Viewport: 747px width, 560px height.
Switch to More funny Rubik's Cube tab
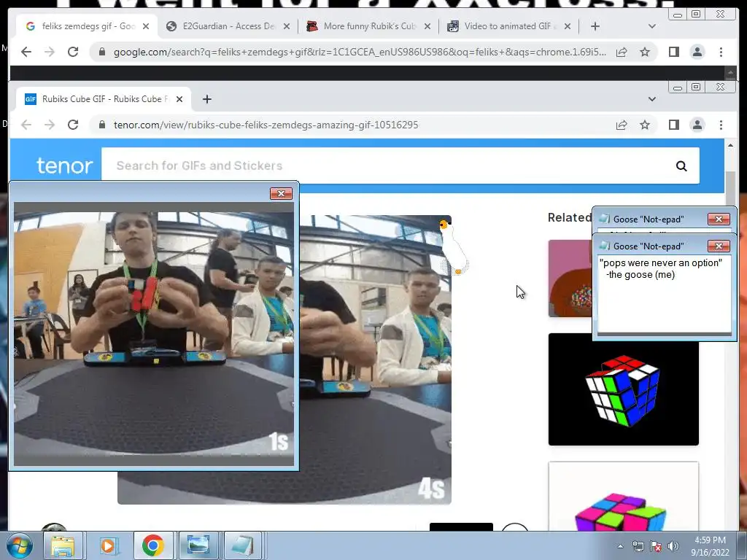pos(368,26)
